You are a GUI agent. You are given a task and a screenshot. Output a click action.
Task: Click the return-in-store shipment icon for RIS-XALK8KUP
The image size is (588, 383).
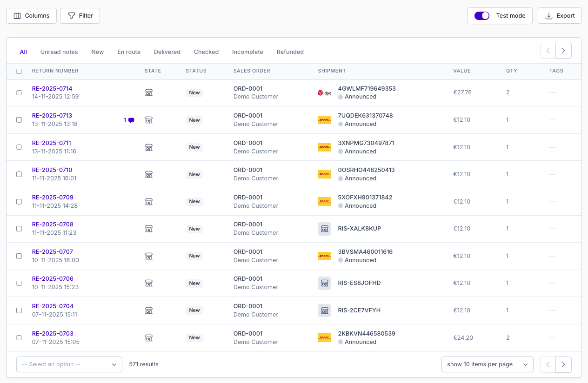pos(324,229)
